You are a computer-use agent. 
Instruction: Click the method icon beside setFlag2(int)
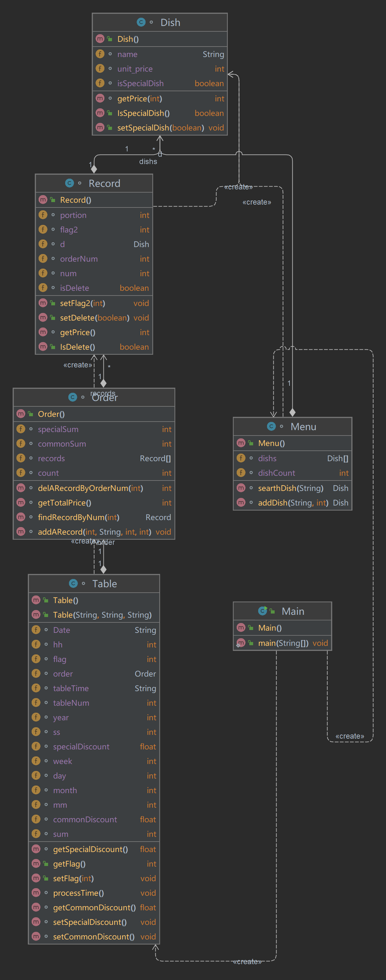pyautogui.click(x=43, y=302)
